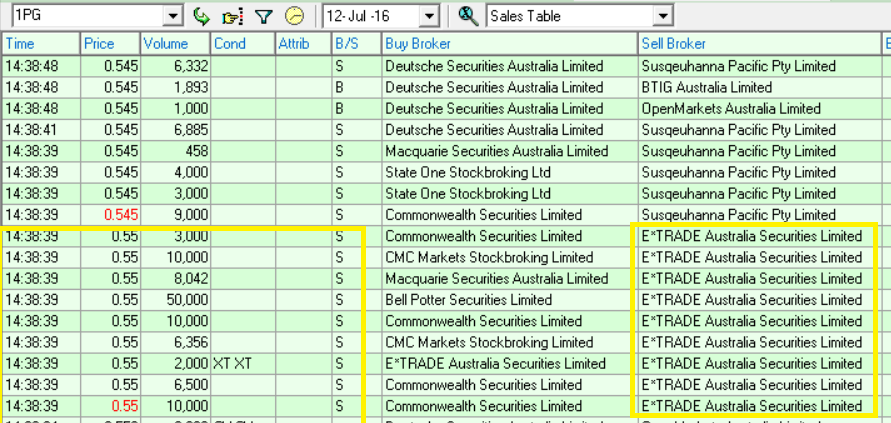Sort by the Buy Broker column header
Screen dimensions: 891x423
click(510, 44)
